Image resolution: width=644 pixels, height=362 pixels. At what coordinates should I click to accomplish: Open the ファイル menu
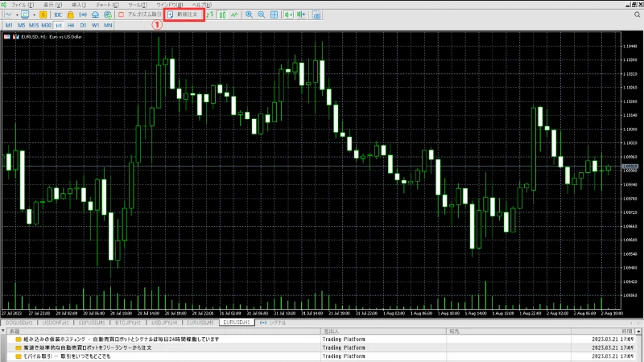pyautogui.click(x=23, y=5)
